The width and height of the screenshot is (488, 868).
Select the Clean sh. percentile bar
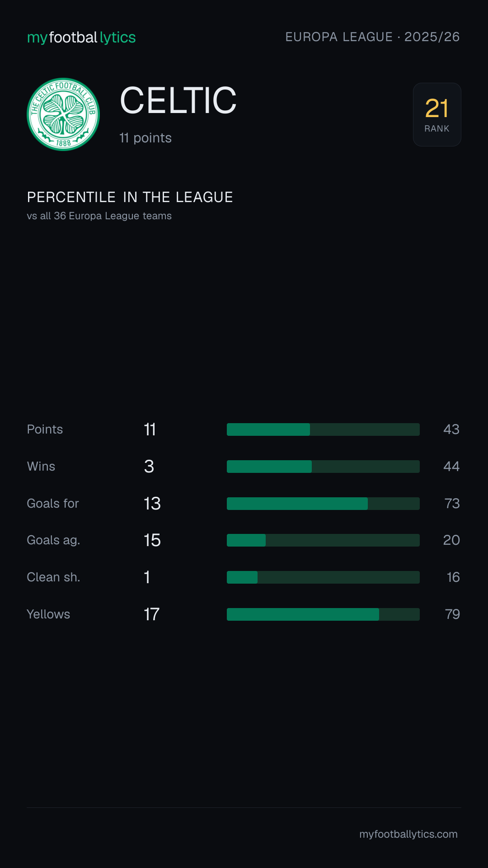coord(323,577)
